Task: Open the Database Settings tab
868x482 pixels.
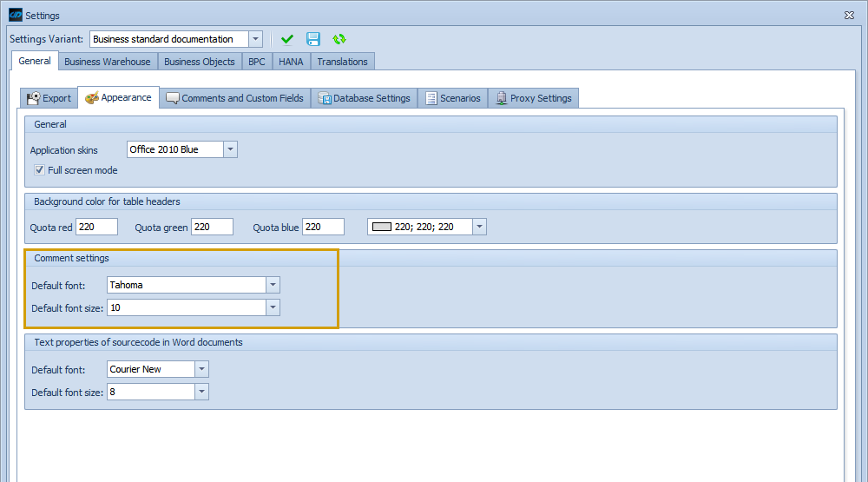Action: coord(364,98)
